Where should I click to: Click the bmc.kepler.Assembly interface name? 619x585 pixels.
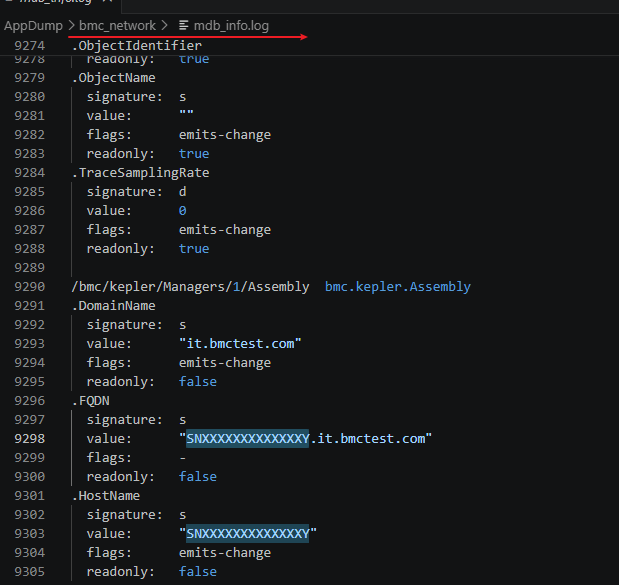(398, 287)
